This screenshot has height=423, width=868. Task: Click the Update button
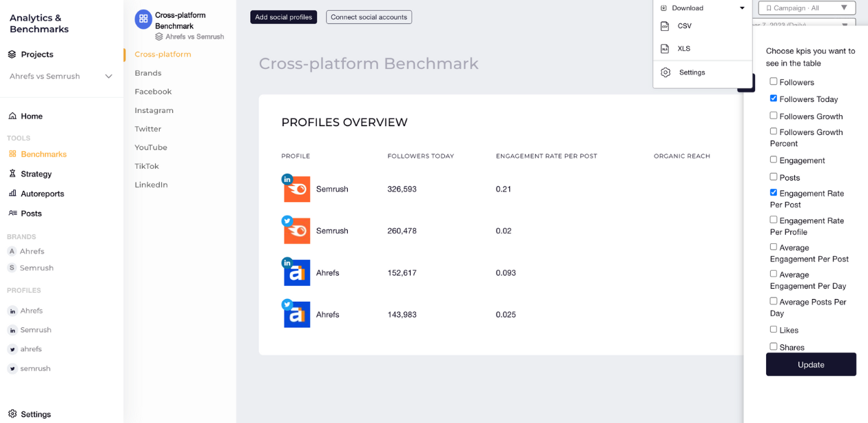811,364
